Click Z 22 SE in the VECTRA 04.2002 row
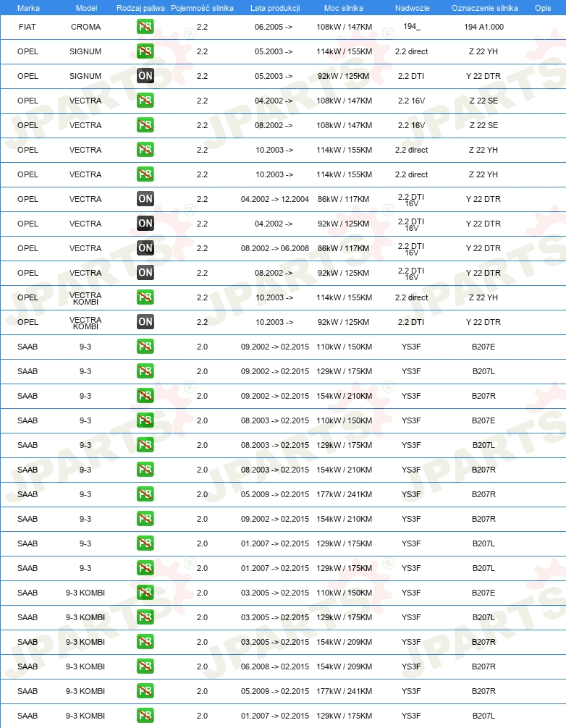 [483, 101]
